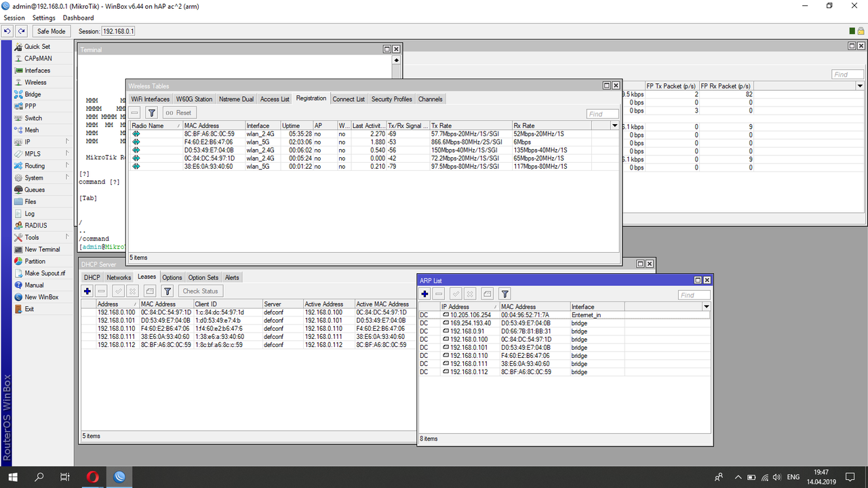The image size is (868, 488).
Task: Click the add (plus) button in ARP List
Action: pos(425,293)
